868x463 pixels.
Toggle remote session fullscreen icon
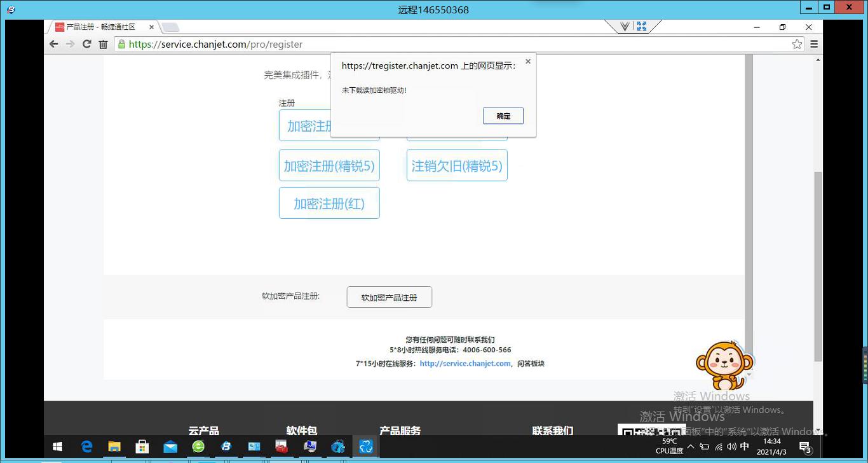click(642, 26)
